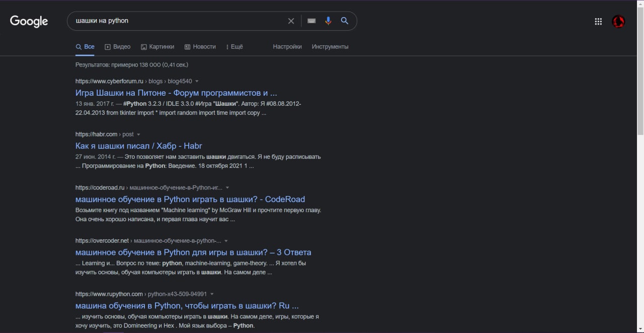This screenshot has width=644, height=333.
Task: Clear the search query with X icon
Action: pos(291,21)
